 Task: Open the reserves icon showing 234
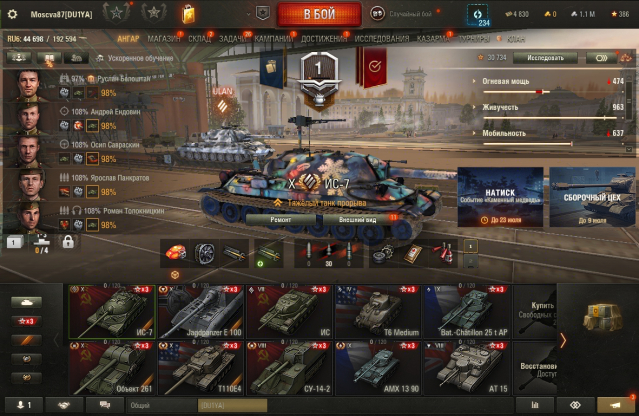coord(478,15)
